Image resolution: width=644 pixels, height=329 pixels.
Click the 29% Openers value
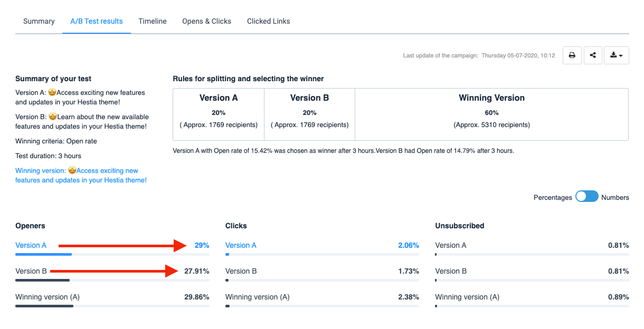[x=202, y=245]
